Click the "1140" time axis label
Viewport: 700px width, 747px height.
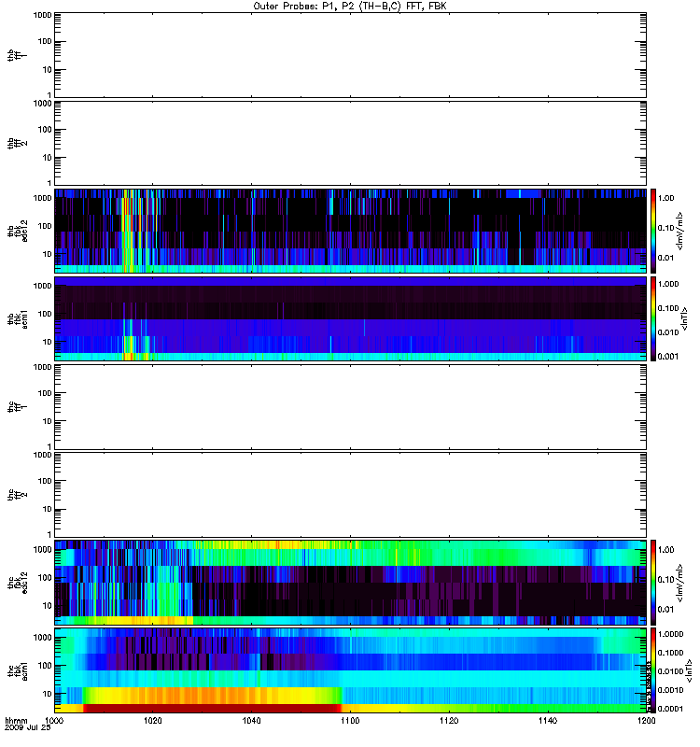548,721
